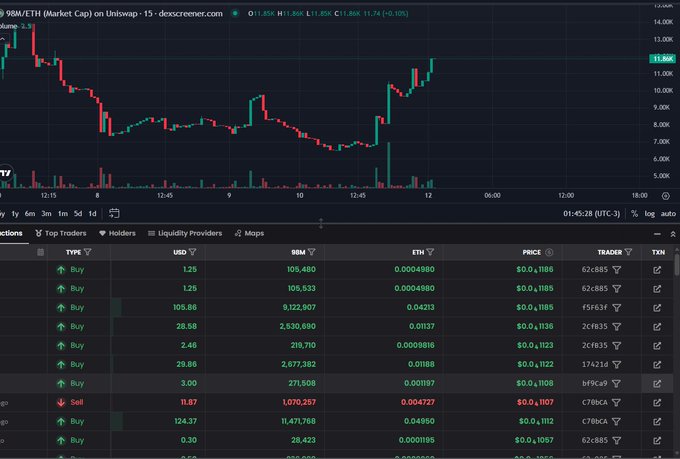
Task: Filter trader C78bCA on the 124.37 row
Action: point(617,422)
